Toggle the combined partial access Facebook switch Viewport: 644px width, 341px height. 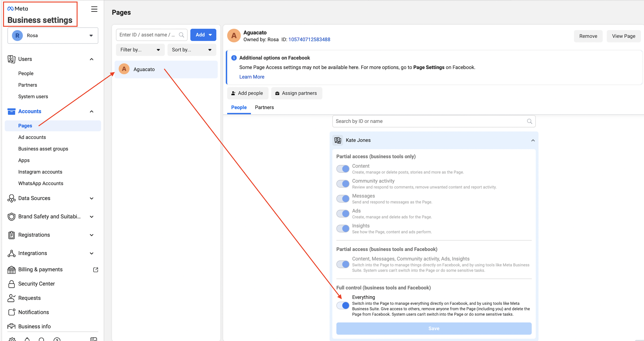point(343,265)
